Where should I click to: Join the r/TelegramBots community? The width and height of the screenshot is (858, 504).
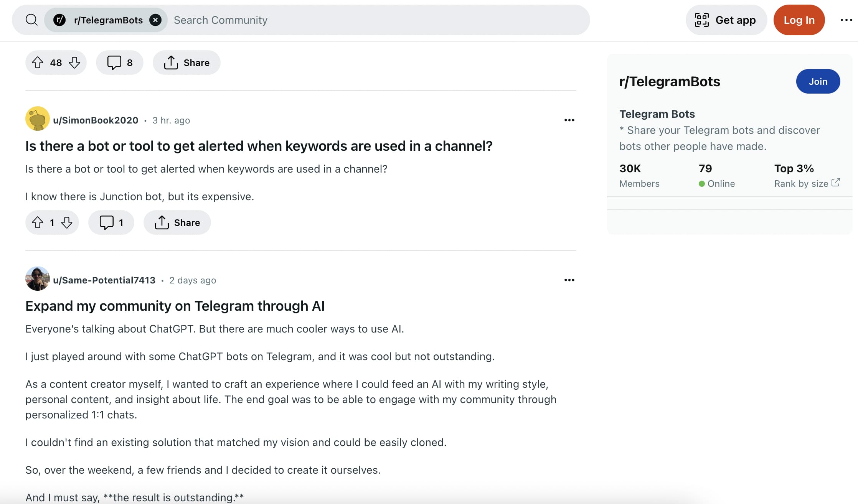tap(818, 81)
